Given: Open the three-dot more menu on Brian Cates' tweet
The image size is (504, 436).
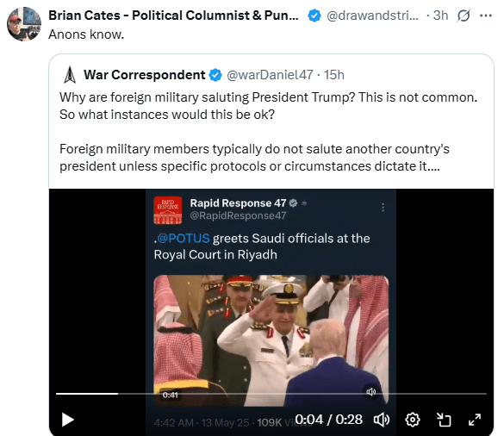Looking at the screenshot, I should 485,16.
